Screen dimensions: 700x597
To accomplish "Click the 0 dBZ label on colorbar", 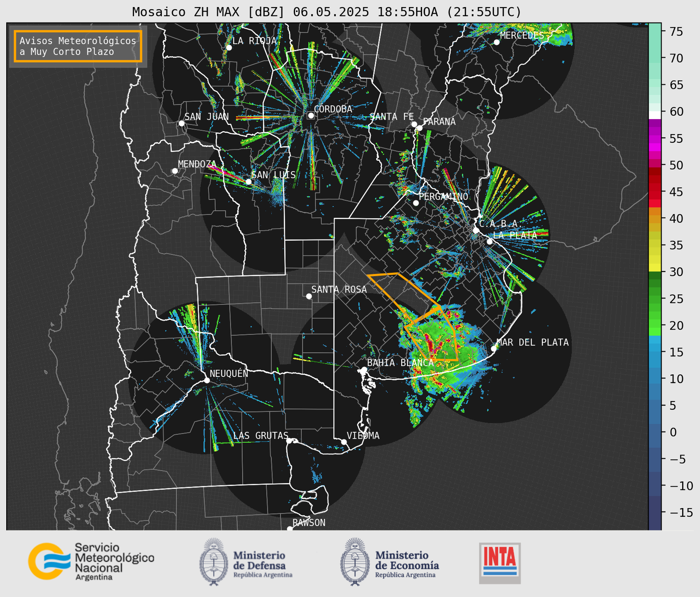I will click(673, 432).
